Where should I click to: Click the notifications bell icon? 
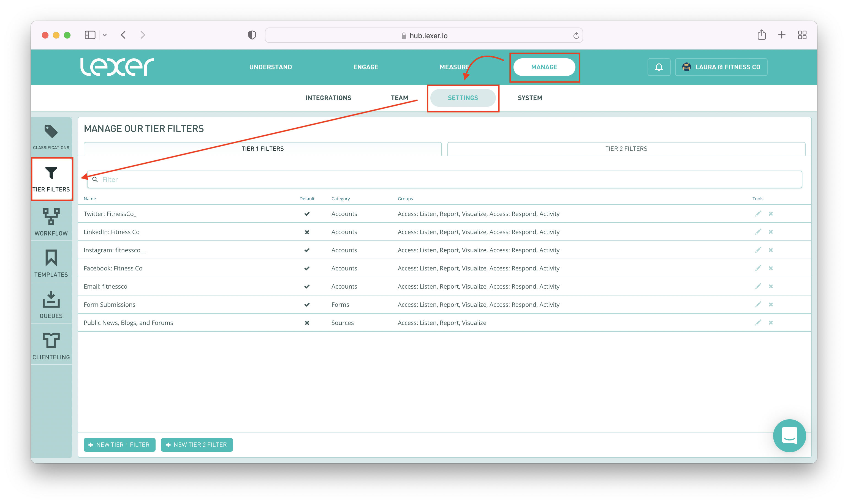659,67
